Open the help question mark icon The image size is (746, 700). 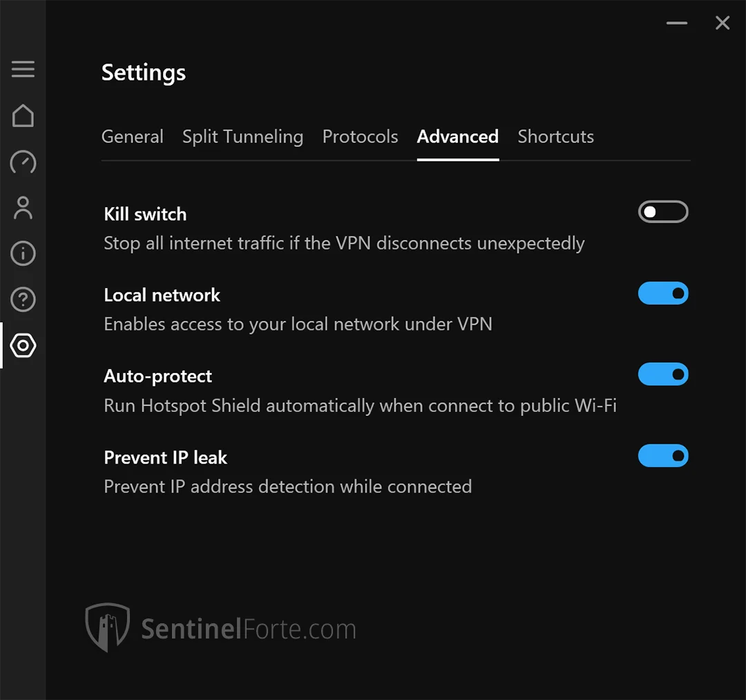[23, 300]
